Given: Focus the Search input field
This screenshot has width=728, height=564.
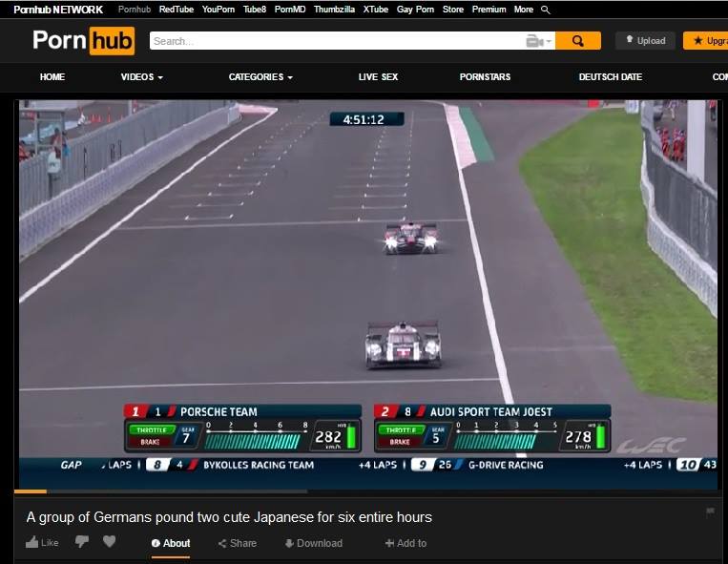Looking at the screenshot, I should (x=337, y=41).
